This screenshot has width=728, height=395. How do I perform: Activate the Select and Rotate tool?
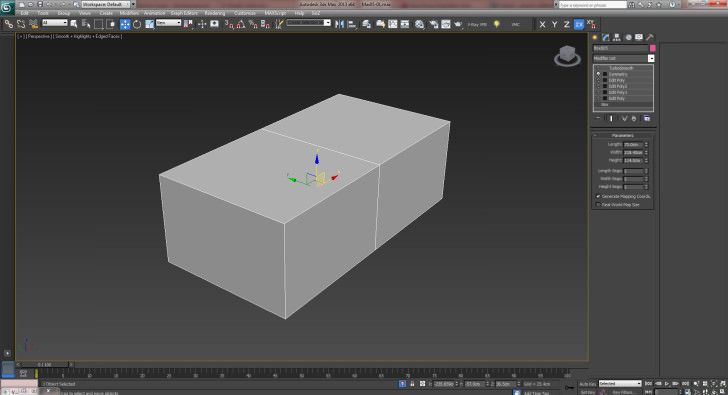tap(137, 24)
